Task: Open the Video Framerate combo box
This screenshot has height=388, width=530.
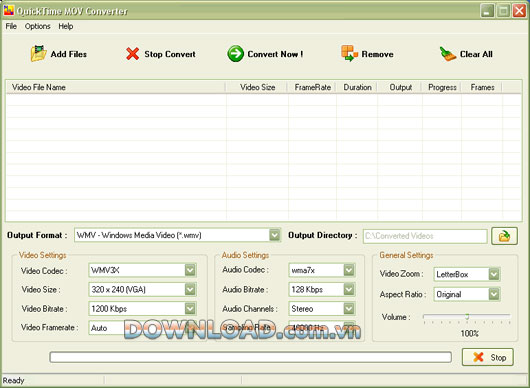Action: pos(142,328)
